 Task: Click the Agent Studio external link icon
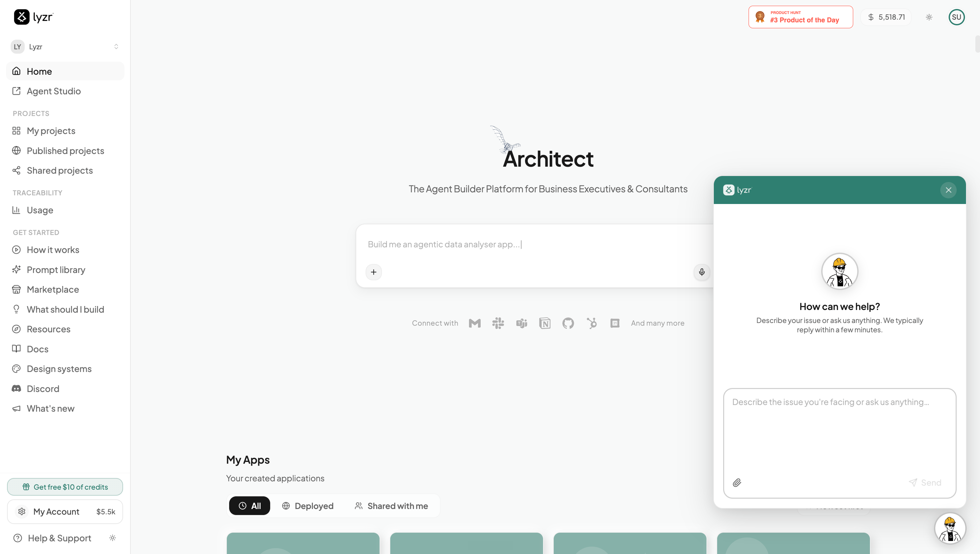16,91
